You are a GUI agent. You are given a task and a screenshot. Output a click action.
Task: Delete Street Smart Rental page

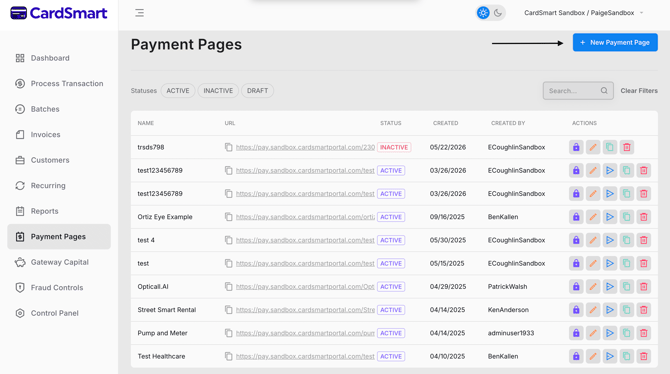point(644,310)
